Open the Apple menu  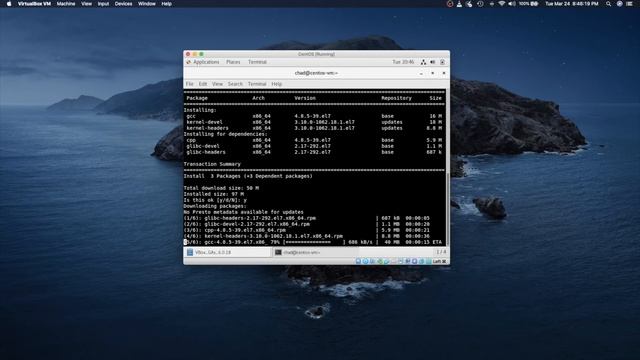point(9,4)
